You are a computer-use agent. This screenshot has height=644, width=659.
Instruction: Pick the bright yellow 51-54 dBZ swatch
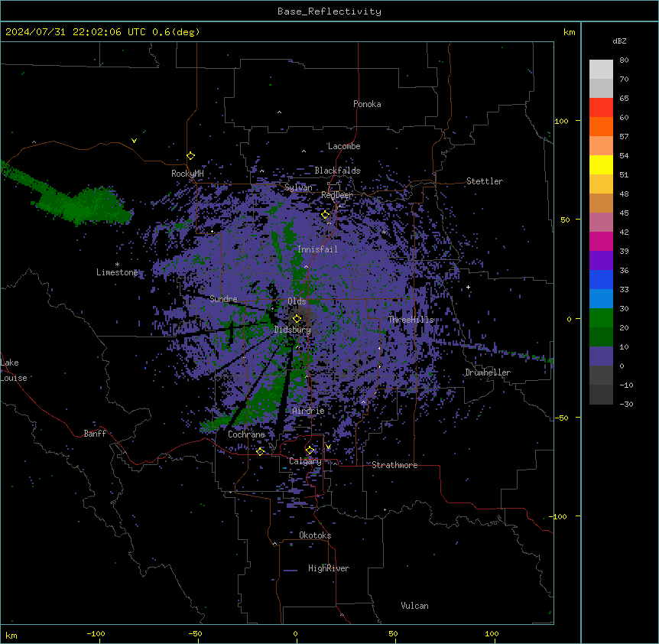coord(601,164)
